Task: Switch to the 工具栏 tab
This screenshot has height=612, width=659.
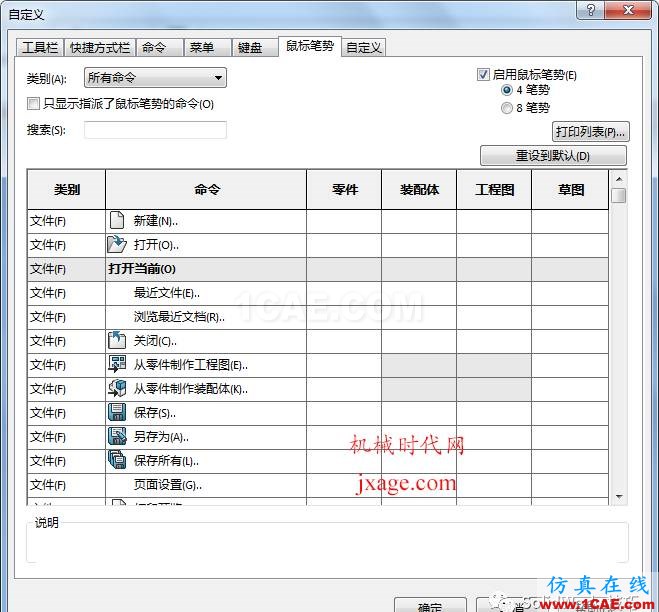Action: (40, 47)
